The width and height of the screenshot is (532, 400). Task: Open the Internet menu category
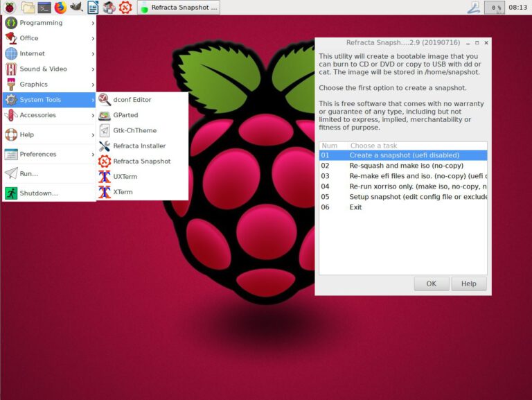pos(50,53)
